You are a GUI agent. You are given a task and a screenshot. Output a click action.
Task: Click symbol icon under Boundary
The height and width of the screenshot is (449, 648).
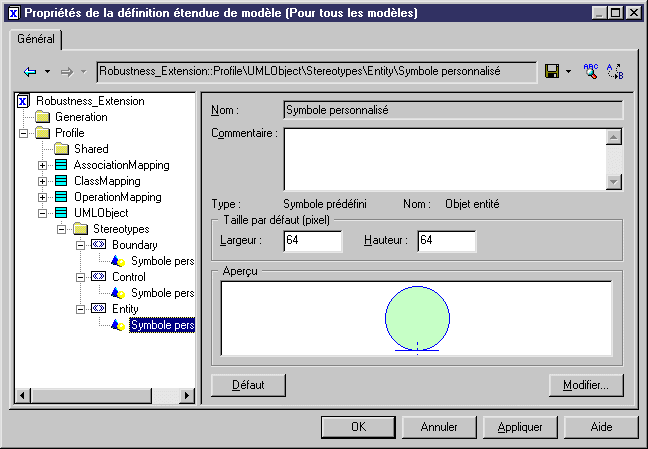118,261
